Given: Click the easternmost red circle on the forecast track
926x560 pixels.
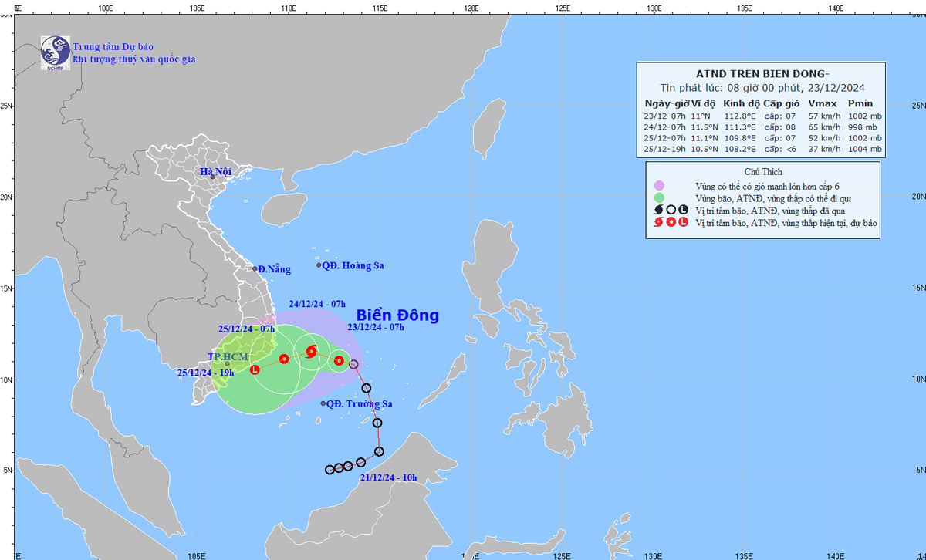Looking at the screenshot, I should [x=339, y=360].
